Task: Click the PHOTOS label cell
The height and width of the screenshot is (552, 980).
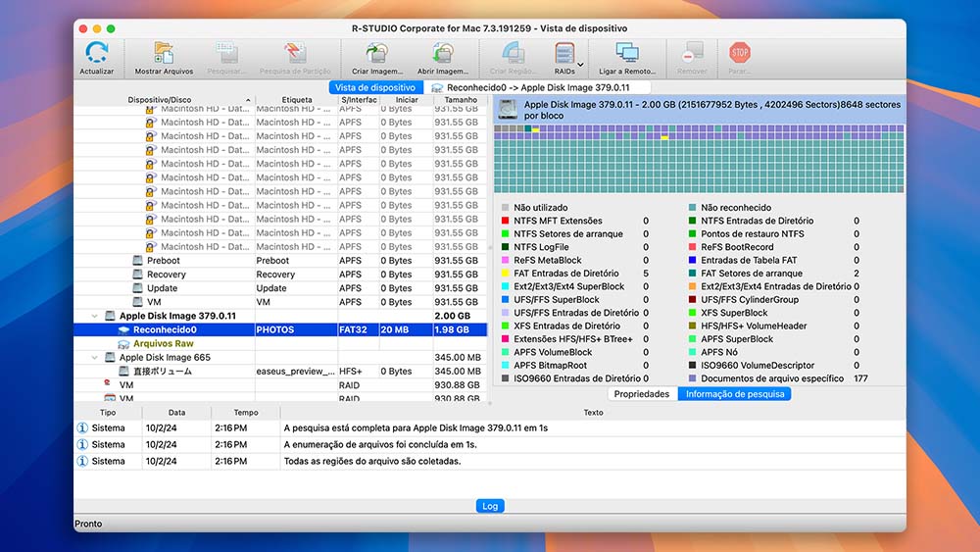Action: click(296, 329)
